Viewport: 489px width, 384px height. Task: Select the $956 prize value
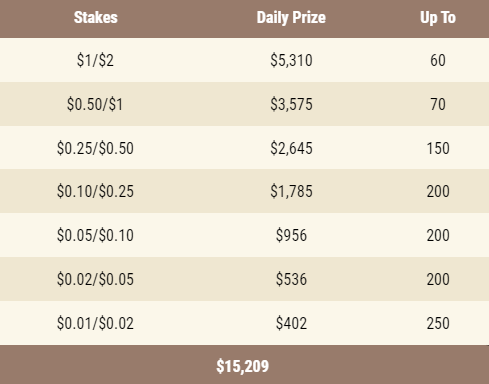(x=291, y=235)
